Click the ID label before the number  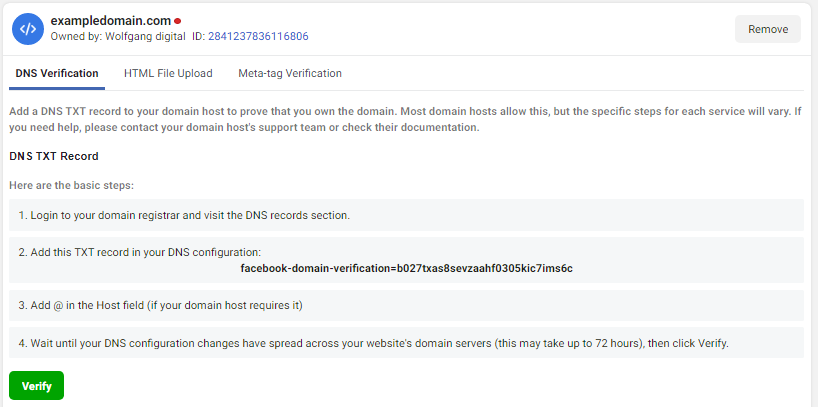[198, 36]
